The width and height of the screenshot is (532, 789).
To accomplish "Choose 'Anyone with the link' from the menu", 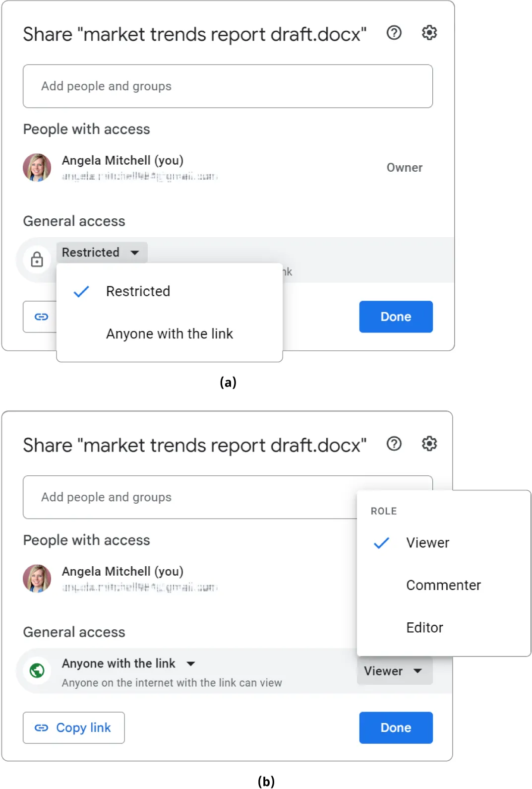I will click(169, 334).
